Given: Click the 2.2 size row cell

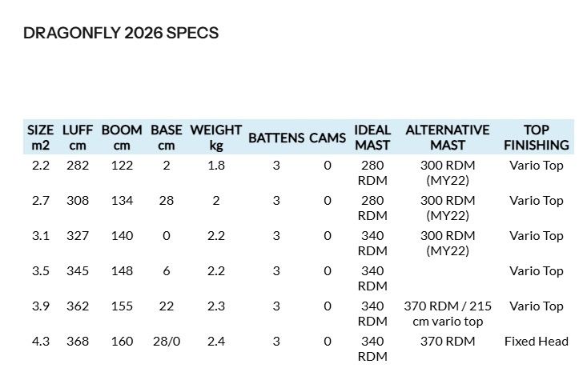Looking at the screenshot, I should click(41, 166).
